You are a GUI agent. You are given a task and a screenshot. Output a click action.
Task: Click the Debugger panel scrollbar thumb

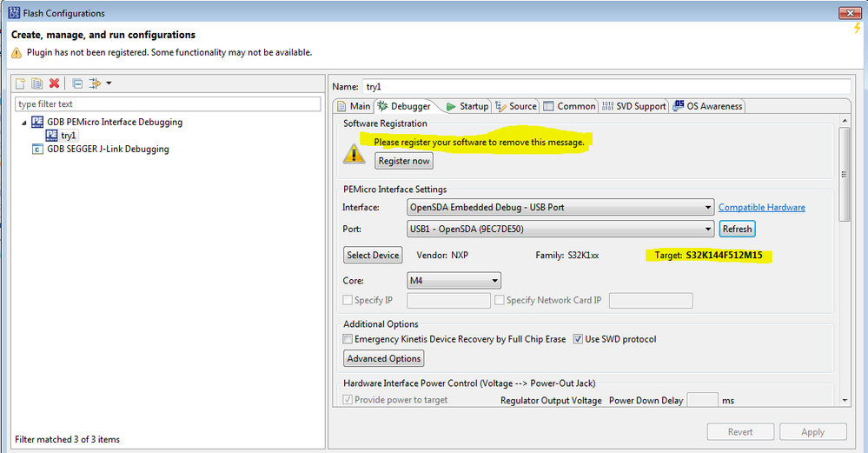point(845,175)
